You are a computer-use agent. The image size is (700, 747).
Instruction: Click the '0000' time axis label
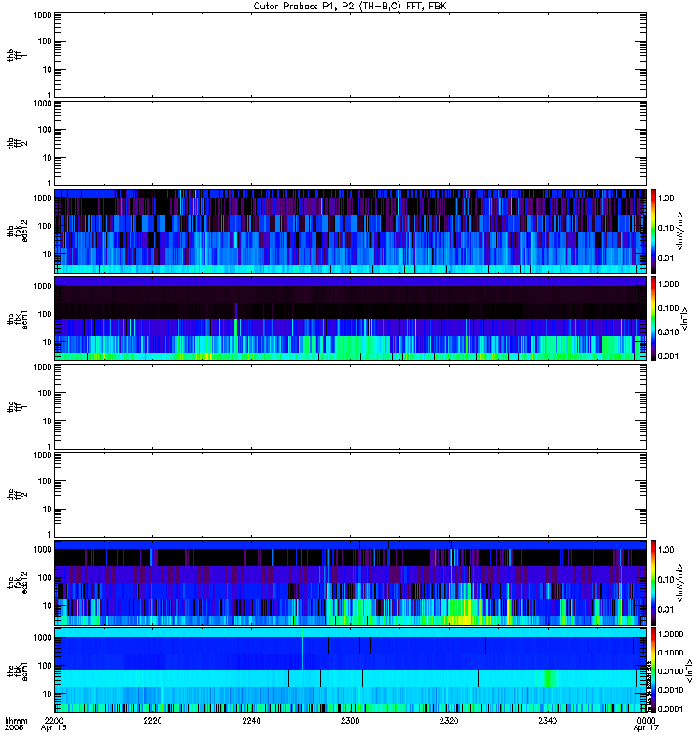pos(646,720)
